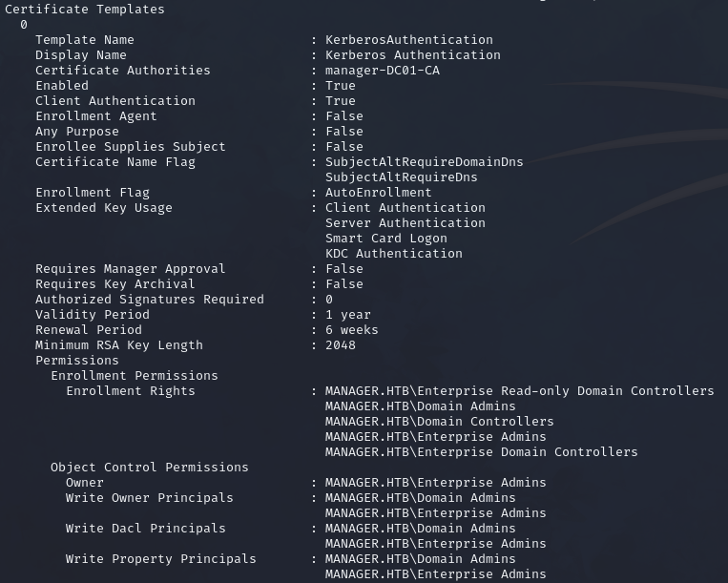Click the 'MANAGER.HTB\Domain Controllers' enrollment entry

[x=439, y=422]
